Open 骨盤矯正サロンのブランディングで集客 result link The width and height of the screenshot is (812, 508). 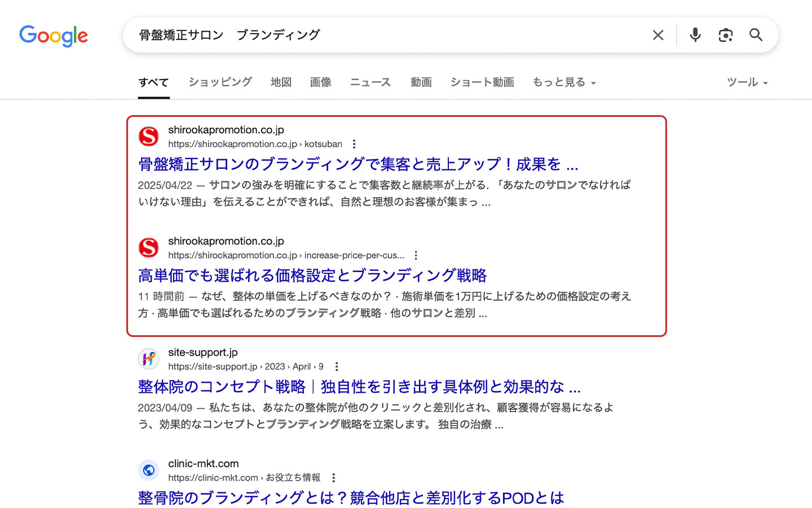[x=358, y=164]
